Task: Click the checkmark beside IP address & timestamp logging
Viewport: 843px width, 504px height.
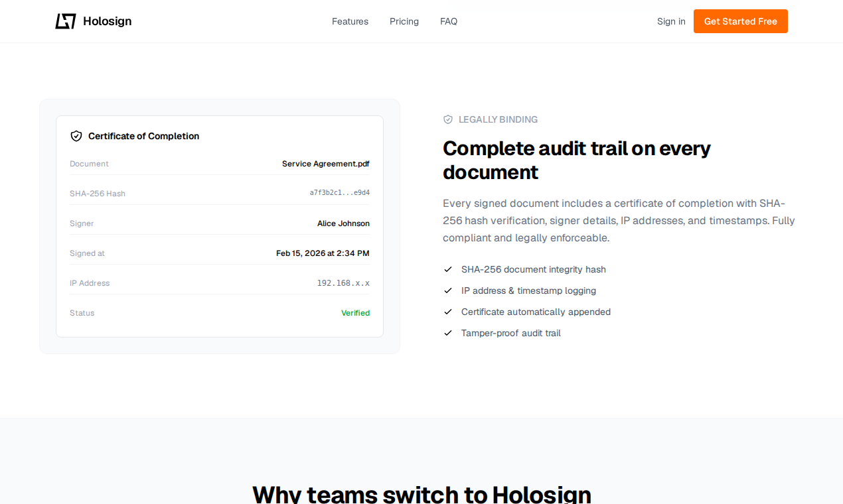Action: tap(448, 290)
